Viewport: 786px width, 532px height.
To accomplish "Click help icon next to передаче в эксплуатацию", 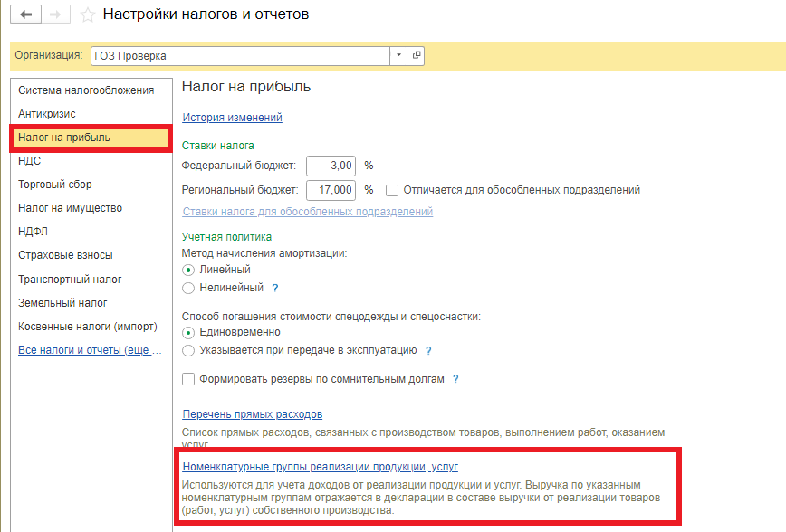I will point(428,350).
